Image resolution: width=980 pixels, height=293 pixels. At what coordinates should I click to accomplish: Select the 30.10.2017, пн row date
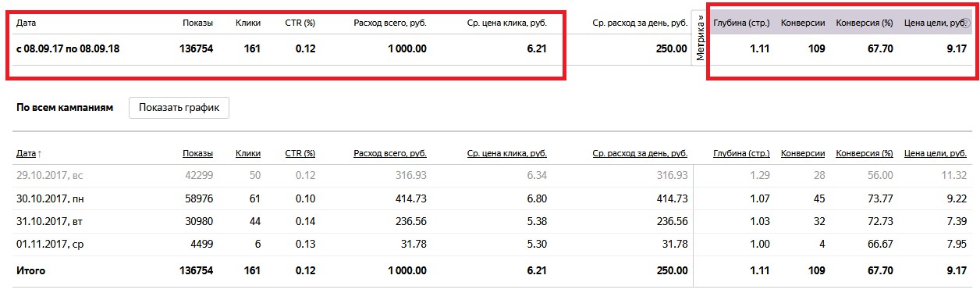click(x=49, y=198)
